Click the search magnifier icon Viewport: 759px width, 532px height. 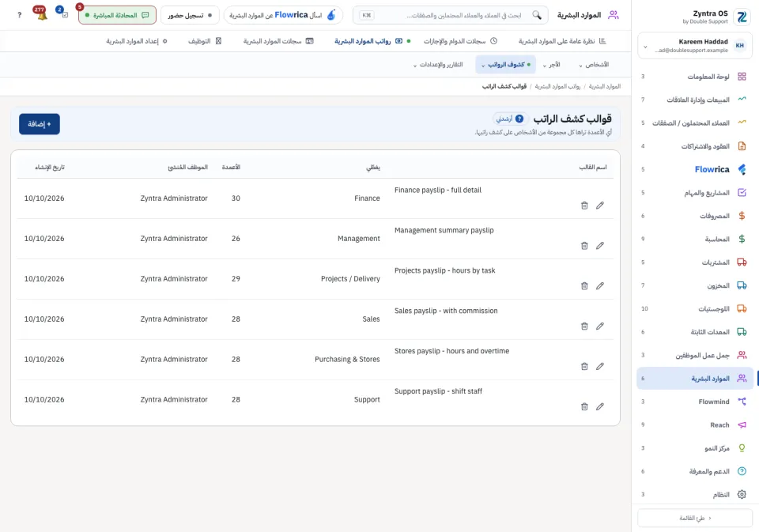tap(537, 15)
